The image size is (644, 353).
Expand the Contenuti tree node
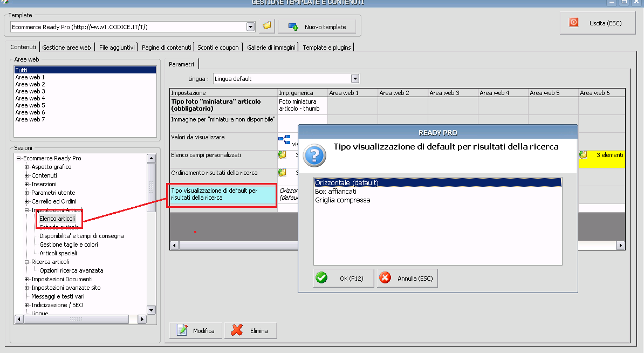[26, 175]
